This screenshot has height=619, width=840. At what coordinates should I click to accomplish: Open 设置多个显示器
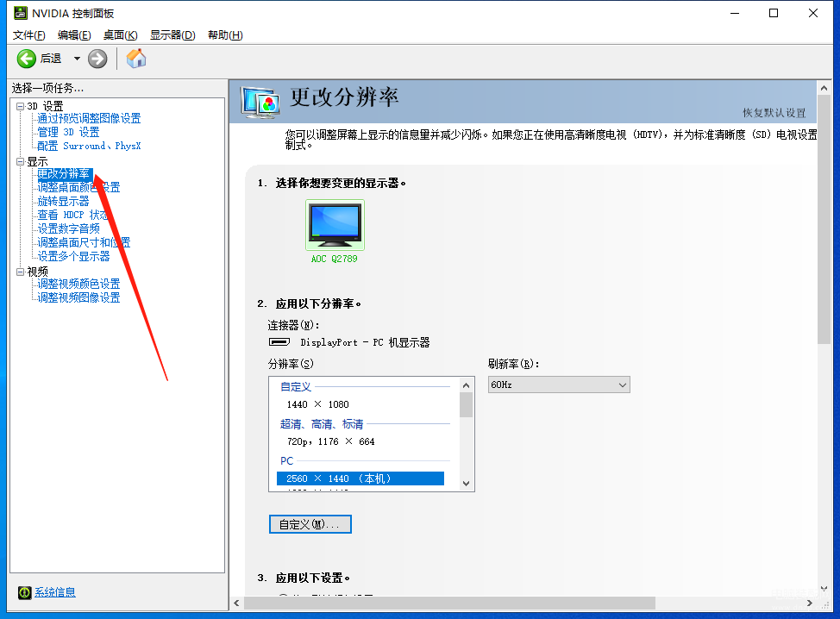[73, 257]
